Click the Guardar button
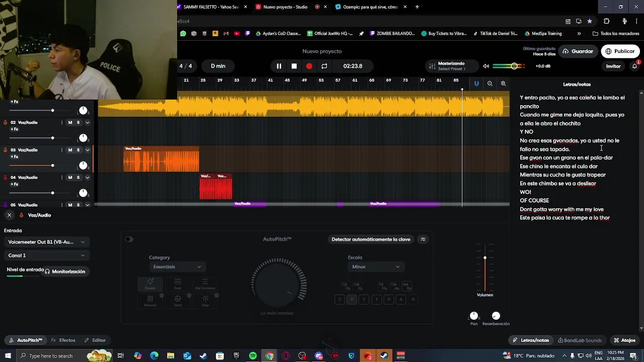The height and width of the screenshot is (362, 644). (578, 51)
